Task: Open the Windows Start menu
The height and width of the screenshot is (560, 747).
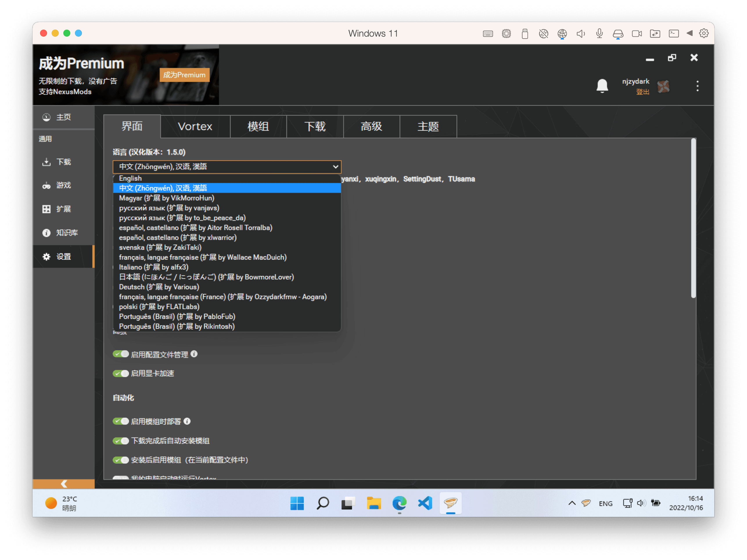Action: point(297,503)
